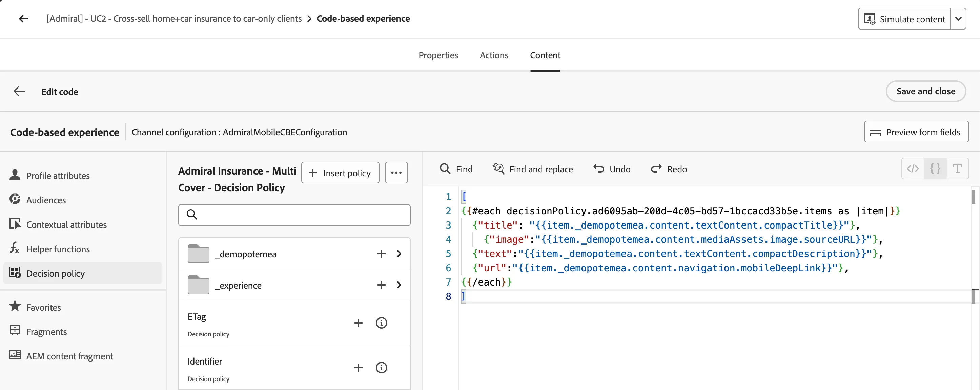Select the Content tab
Viewport: 980px width, 390px height.
[x=545, y=55]
